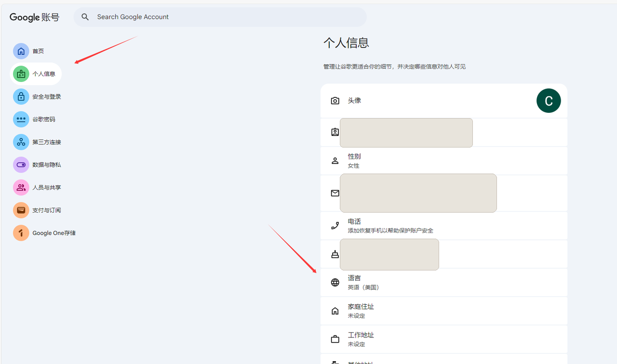Click the house icon beside 家庭住址
617x364 pixels.
point(335,311)
